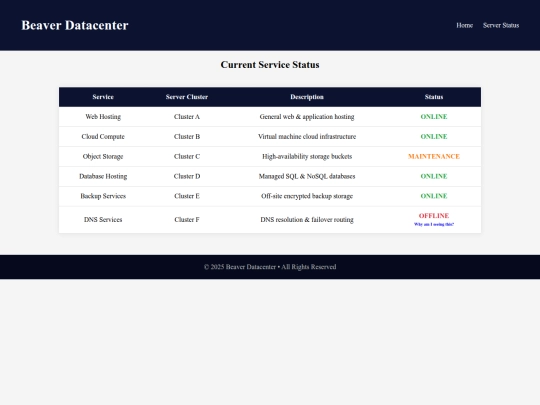The height and width of the screenshot is (405, 540).
Task: Open the Home navigation link
Action: [x=464, y=25]
